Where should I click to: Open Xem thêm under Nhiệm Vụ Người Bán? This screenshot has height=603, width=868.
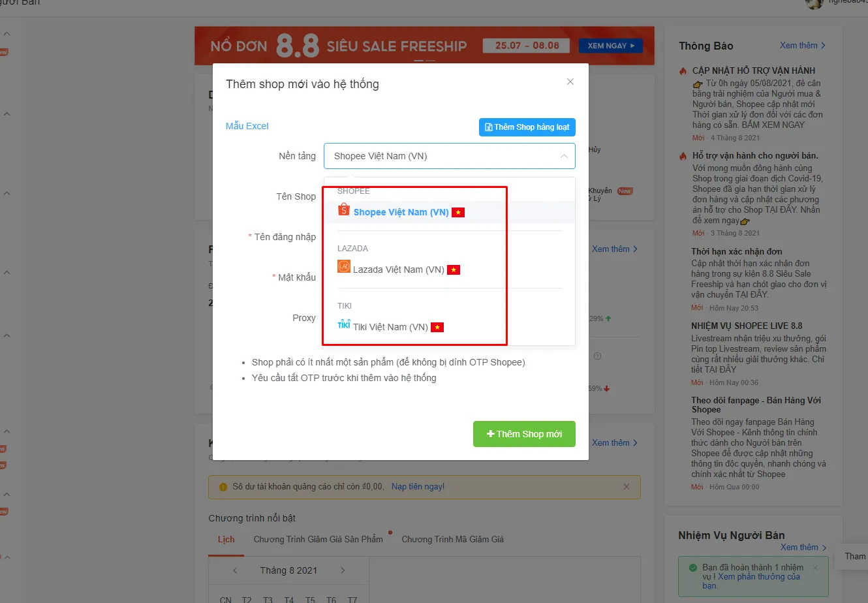point(803,548)
